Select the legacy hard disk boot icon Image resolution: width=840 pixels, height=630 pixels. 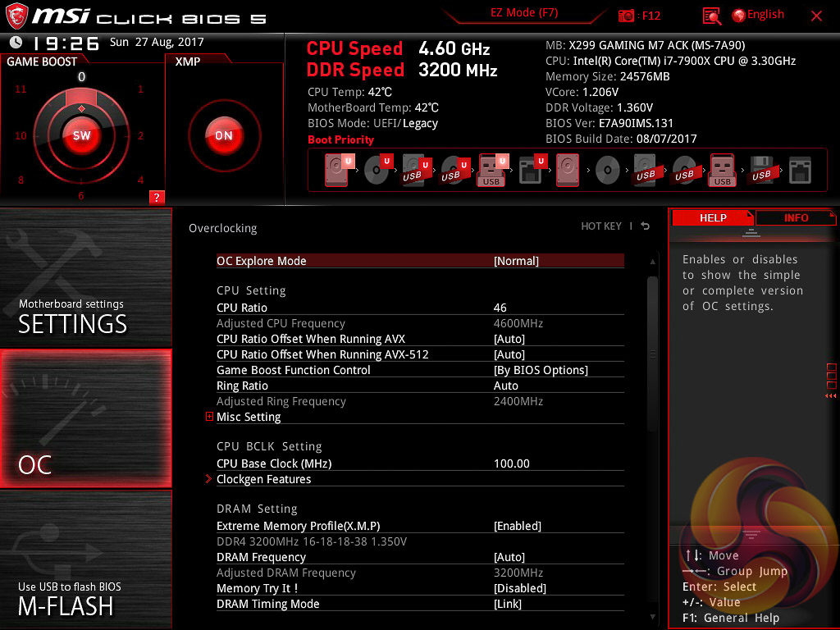[568, 170]
